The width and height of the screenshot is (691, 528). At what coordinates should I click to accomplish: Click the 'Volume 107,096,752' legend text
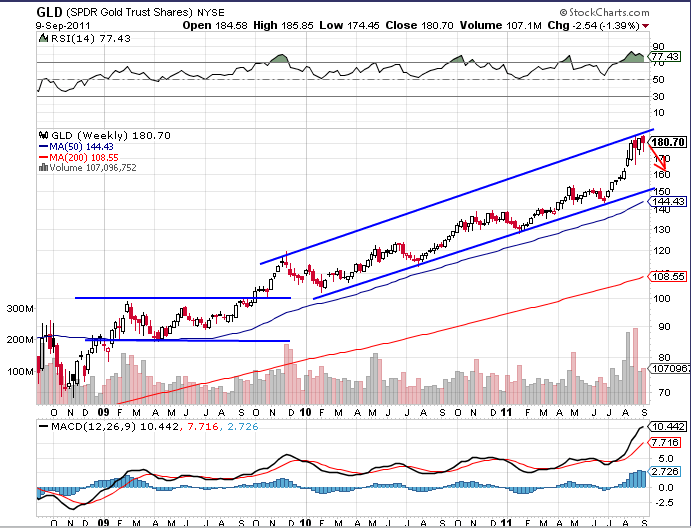(93, 167)
